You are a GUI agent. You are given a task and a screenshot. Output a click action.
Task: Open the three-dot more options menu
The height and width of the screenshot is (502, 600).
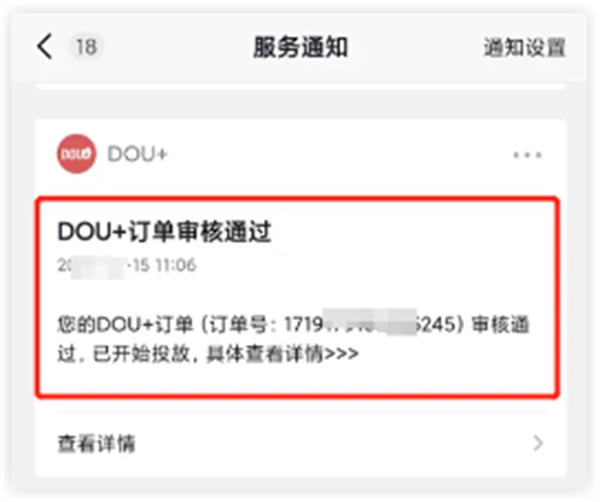(527, 155)
